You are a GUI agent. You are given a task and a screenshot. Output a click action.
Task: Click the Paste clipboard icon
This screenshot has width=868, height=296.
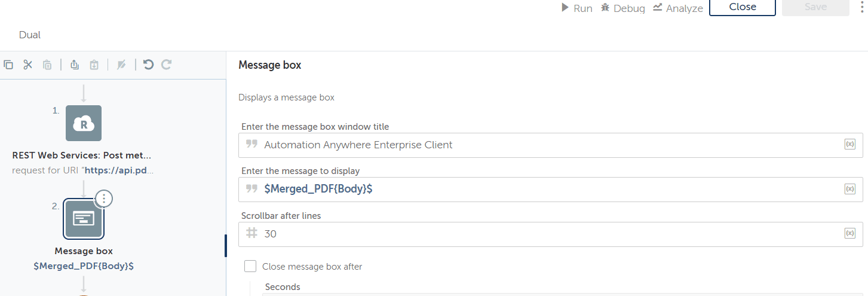[x=47, y=65]
